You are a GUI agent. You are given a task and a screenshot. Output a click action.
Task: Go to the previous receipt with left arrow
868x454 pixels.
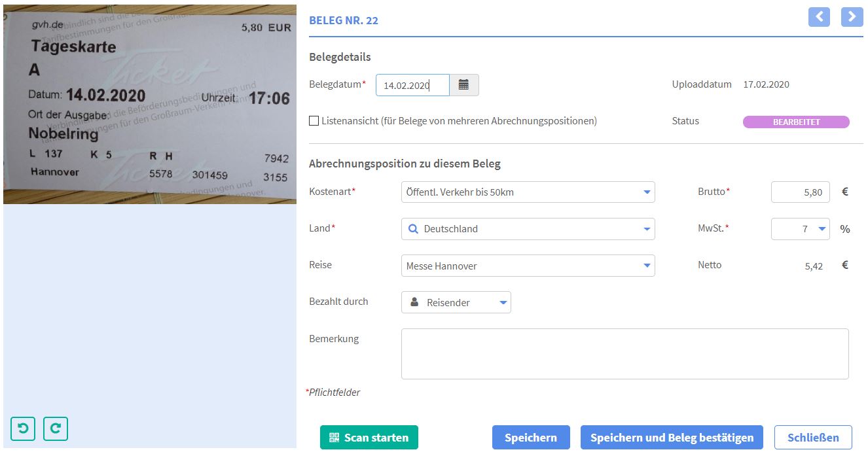[819, 17]
